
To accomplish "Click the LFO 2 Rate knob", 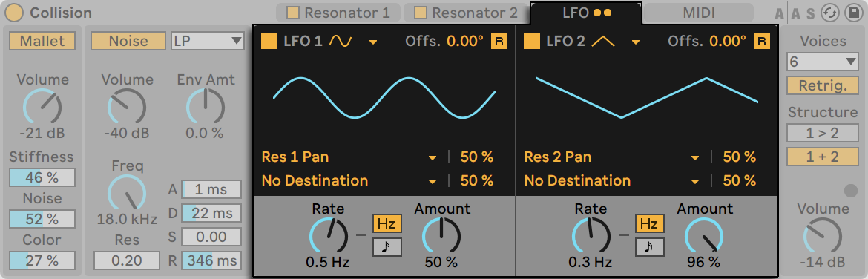I will (x=591, y=236).
